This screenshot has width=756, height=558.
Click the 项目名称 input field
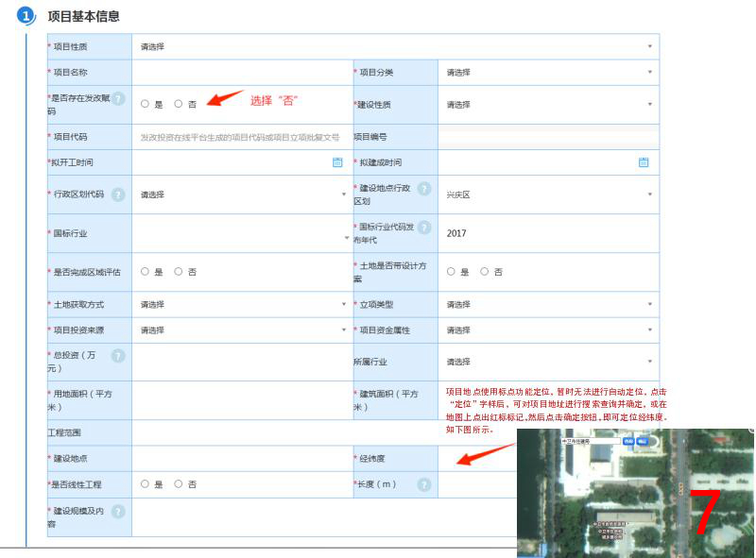242,73
